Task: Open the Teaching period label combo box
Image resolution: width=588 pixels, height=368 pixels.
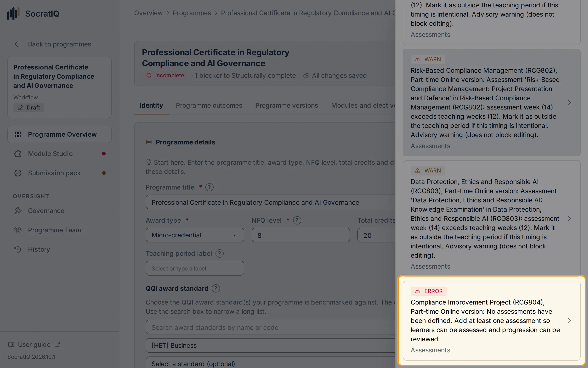Action: tap(195, 268)
